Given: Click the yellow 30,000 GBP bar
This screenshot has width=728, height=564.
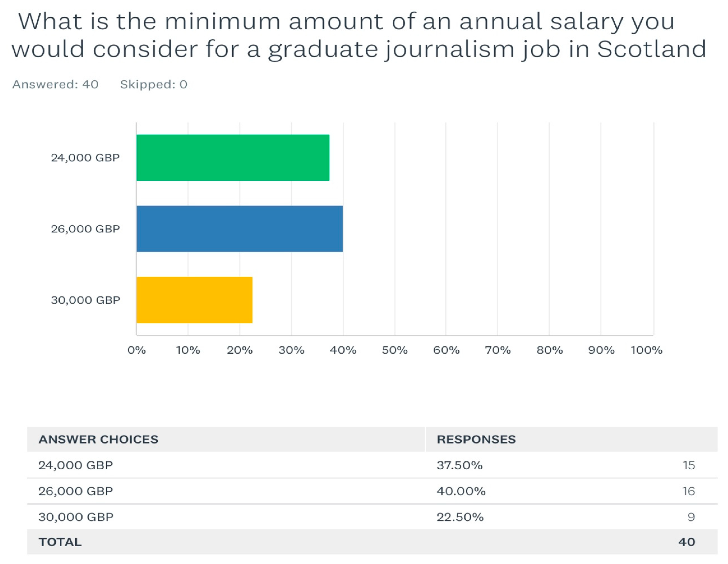Looking at the screenshot, I should (x=194, y=300).
